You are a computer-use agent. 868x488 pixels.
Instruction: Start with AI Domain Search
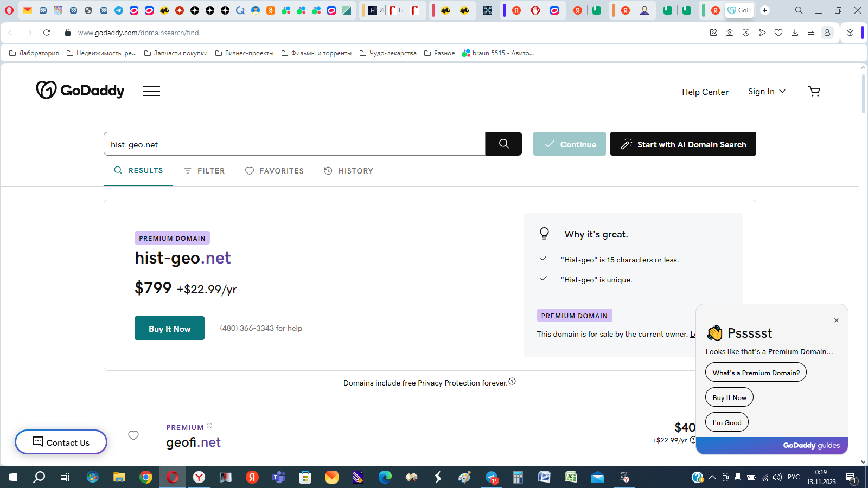coord(683,144)
